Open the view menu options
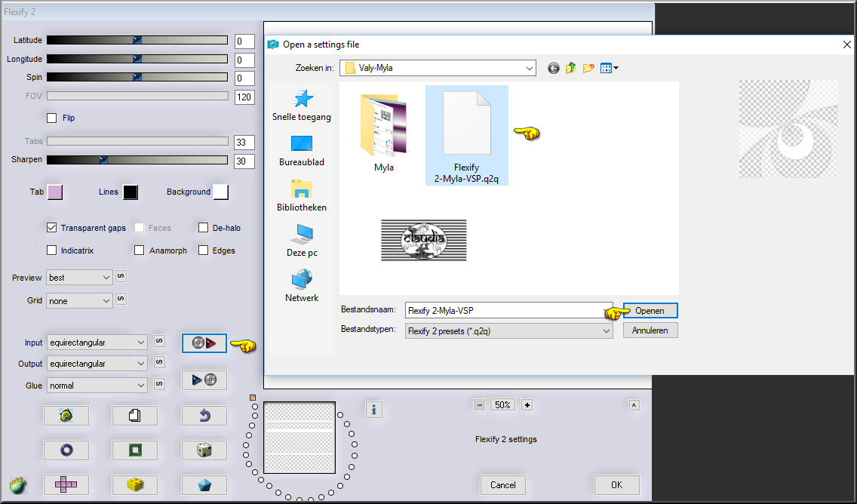Image resolution: width=857 pixels, height=504 pixels. pyautogui.click(x=609, y=69)
